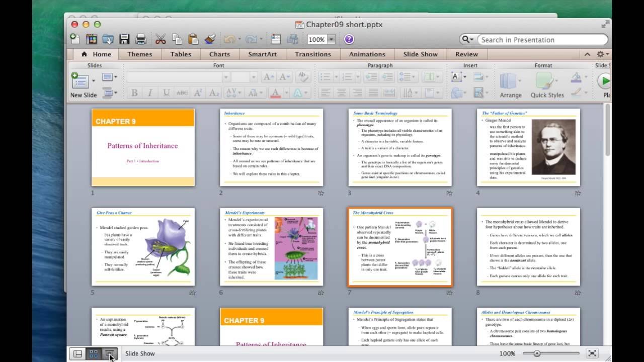
Task: Click the font color red A swatch
Action: coord(275,93)
